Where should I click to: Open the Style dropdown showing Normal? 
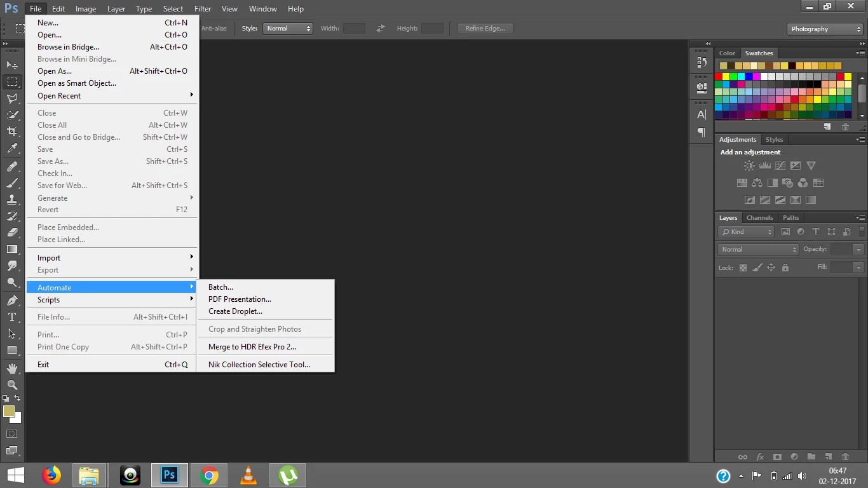point(288,29)
